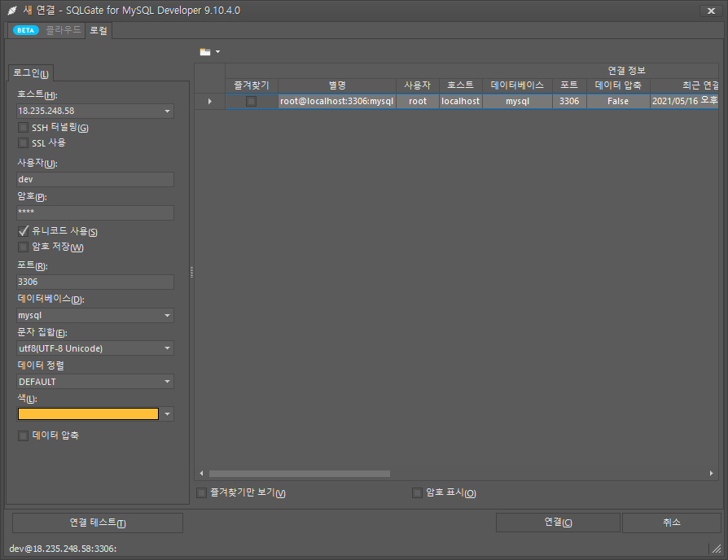Screen dimensions: 728x560
Task: Click the 사용자 column header in grid
Action: 418,85
